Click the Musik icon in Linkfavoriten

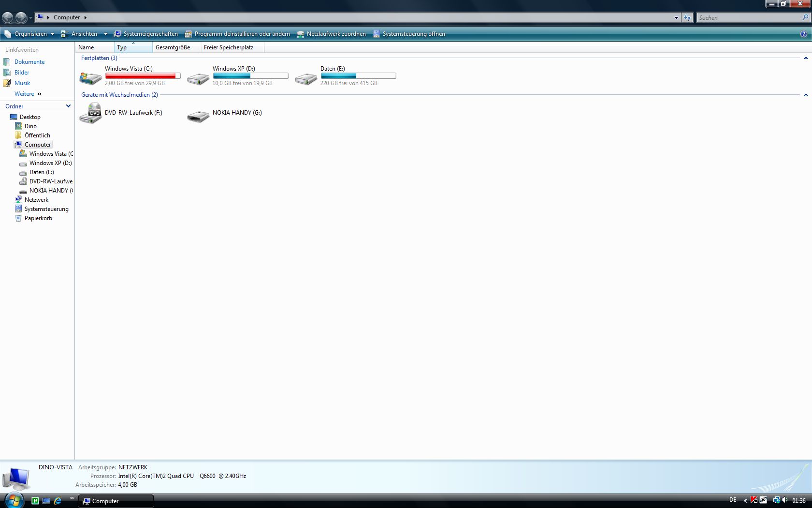click(x=7, y=83)
